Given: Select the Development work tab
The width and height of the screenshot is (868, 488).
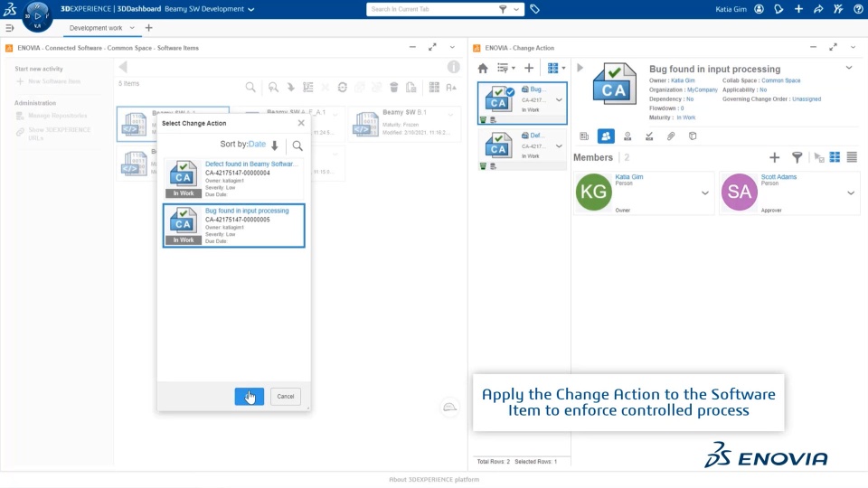Looking at the screenshot, I should (x=96, y=28).
